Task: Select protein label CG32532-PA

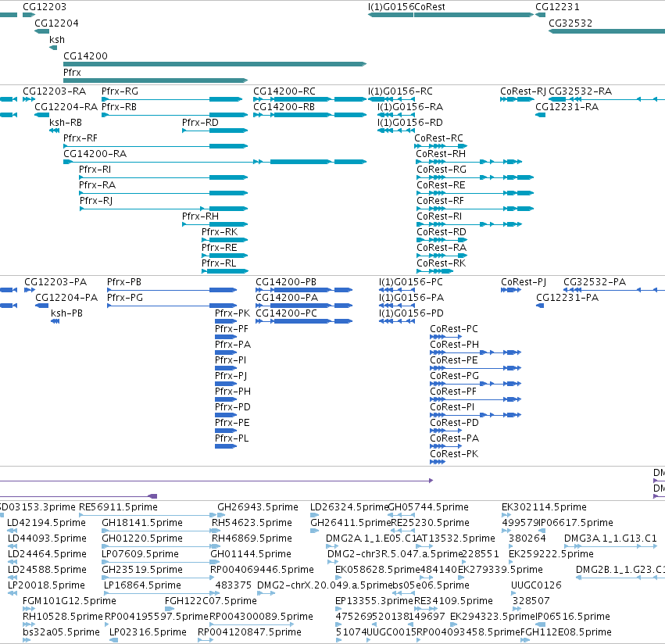Action: point(595,282)
